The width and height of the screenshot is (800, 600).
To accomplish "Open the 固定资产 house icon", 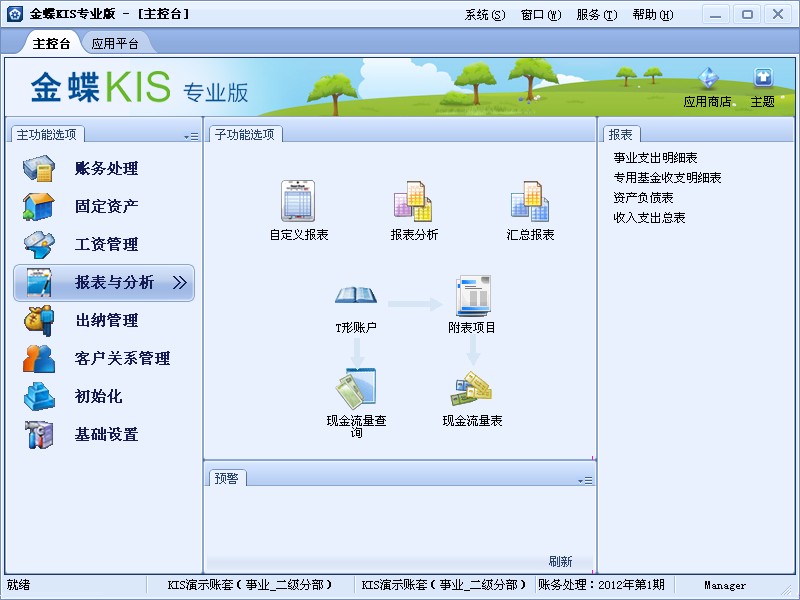I will pos(39,207).
